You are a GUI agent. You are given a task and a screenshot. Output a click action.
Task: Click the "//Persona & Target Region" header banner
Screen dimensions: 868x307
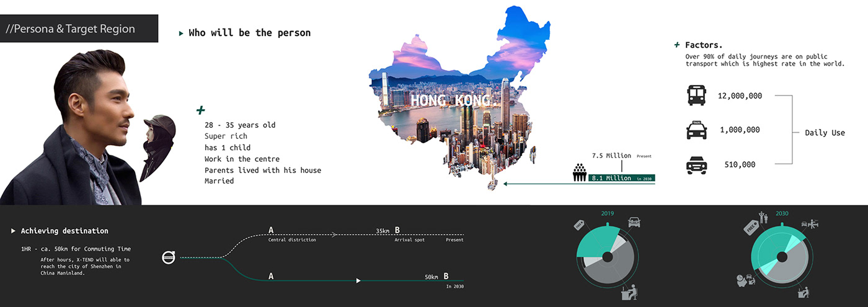tap(79, 29)
